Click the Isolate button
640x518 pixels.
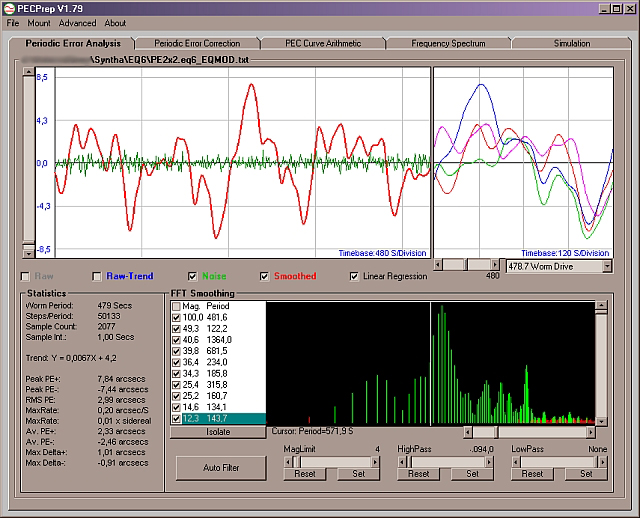tap(217, 432)
